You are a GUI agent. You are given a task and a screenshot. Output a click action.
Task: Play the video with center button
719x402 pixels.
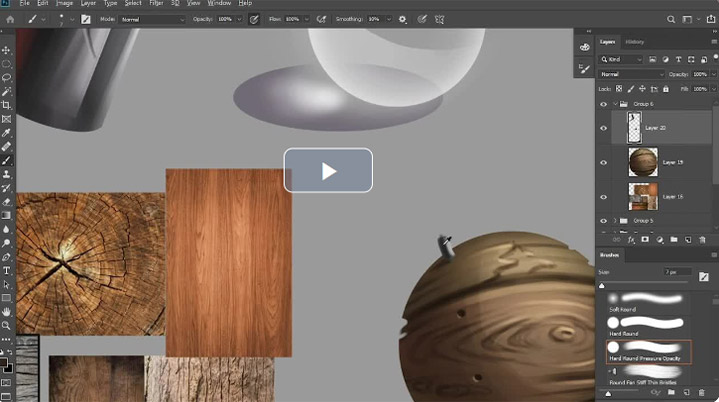coord(328,171)
